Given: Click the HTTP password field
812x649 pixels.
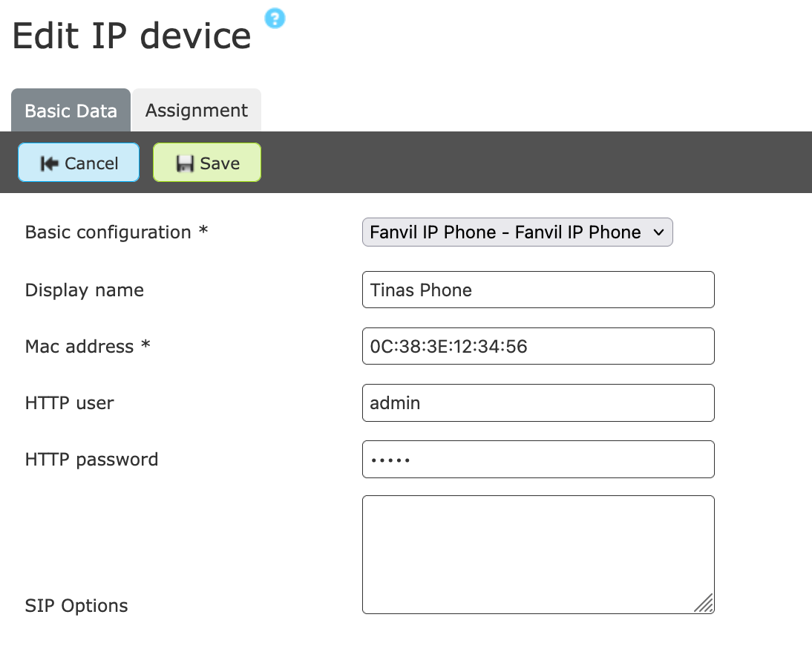Looking at the screenshot, I should tap(538, 459).
